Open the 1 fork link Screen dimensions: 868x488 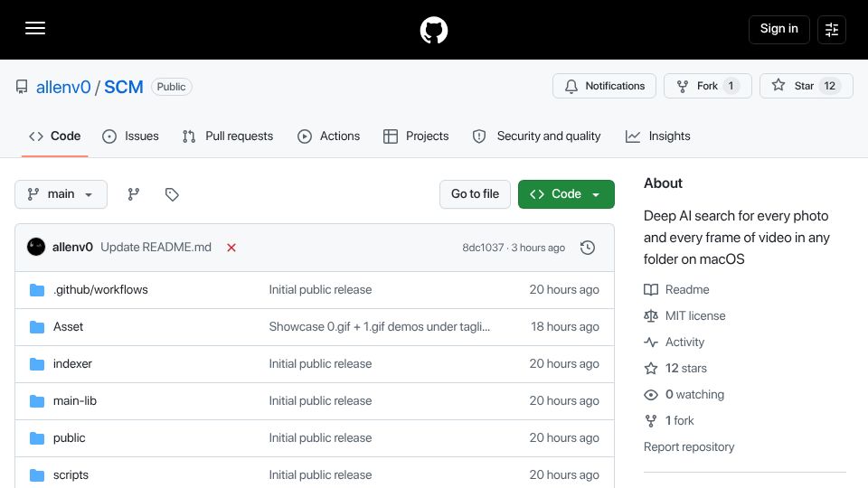pyautogui.click(x=679, y=420)
